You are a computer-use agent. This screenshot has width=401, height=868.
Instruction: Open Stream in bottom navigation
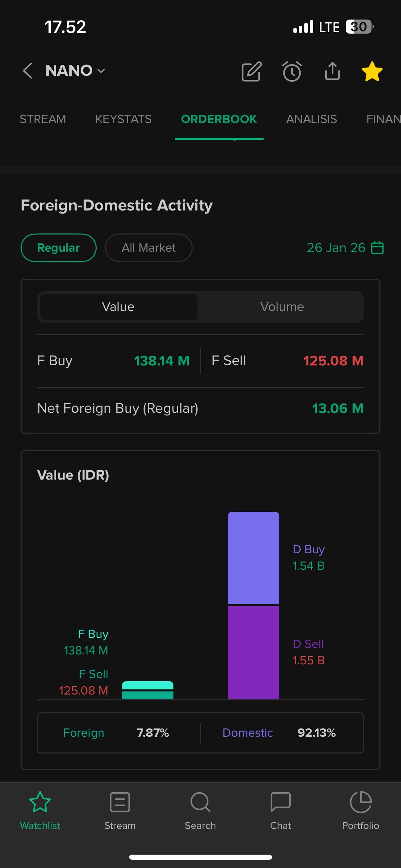point(120,810)
